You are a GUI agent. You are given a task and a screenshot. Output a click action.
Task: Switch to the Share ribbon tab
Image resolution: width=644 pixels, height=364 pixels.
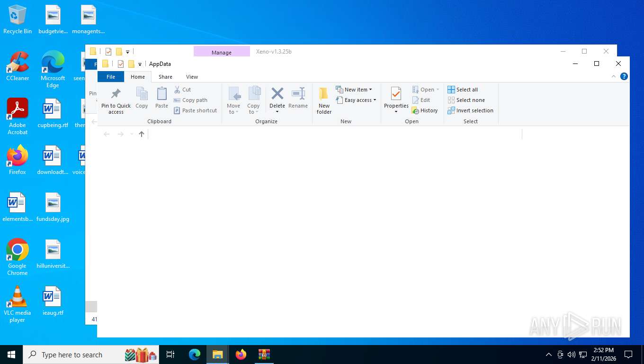pyautogui.click(x=165, y=77)
